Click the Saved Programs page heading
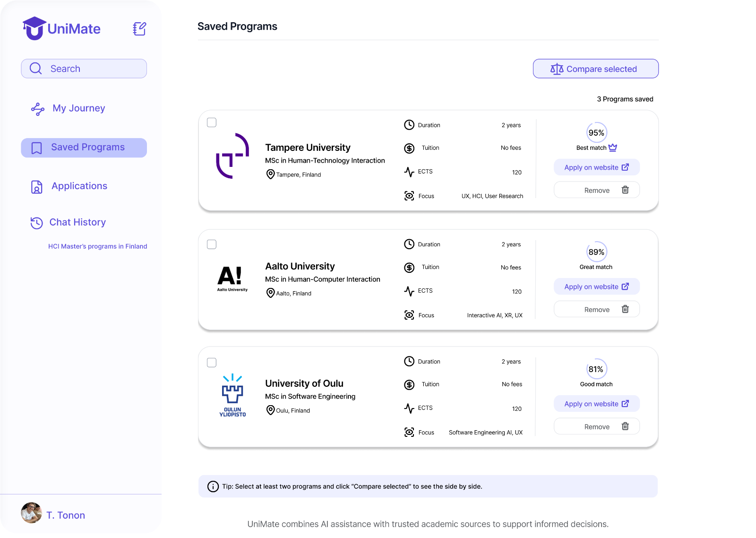 237,26
